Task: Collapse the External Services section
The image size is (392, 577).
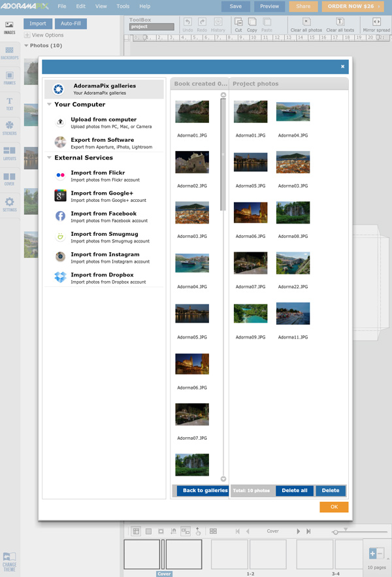Action: [x=49, y=157]
